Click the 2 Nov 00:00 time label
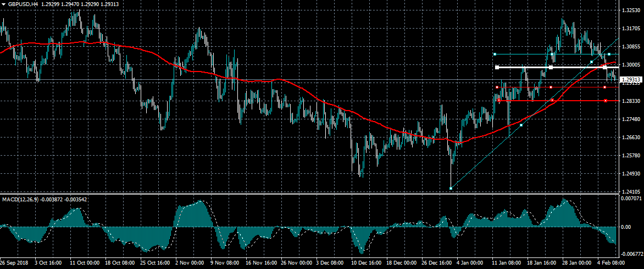 190,262
